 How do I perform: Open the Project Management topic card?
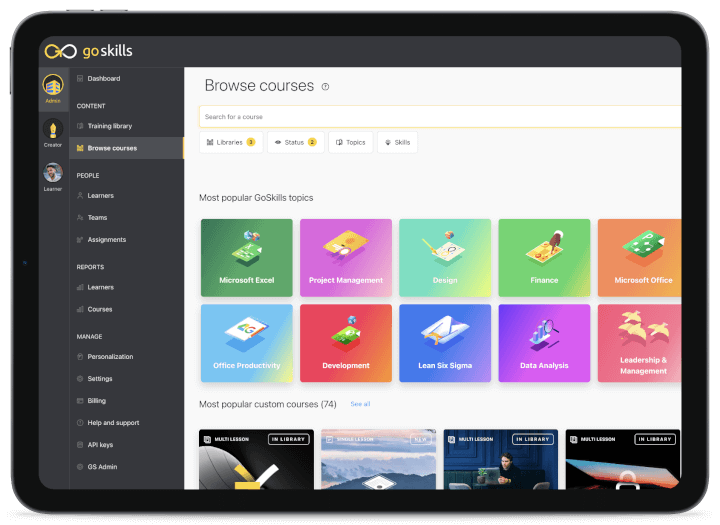346,258
